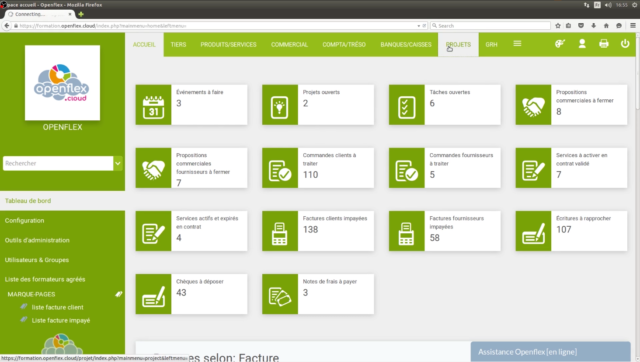This screenshot has width=640, height=362.
Task: Open the PROJETS menu
Action: tap(458, 44)
